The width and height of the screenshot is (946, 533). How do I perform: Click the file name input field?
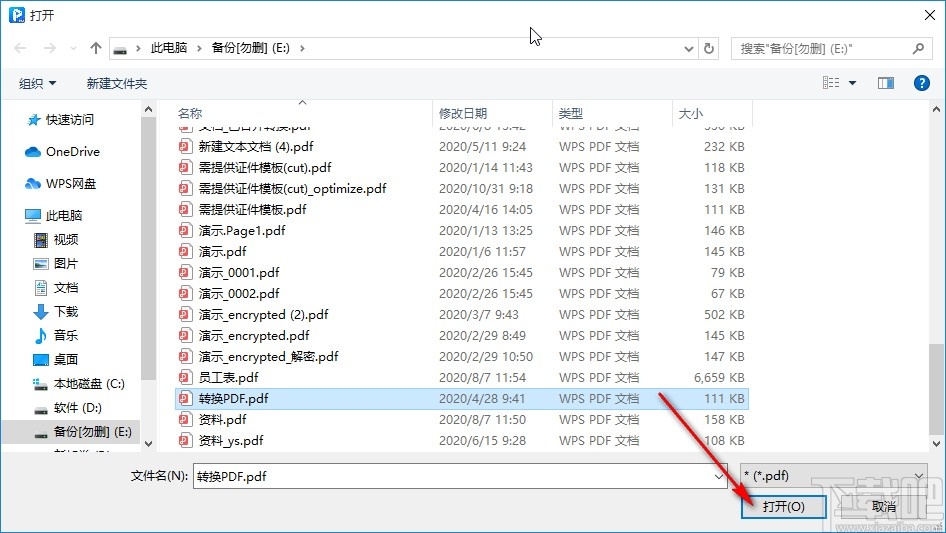[x=454, y=476]
